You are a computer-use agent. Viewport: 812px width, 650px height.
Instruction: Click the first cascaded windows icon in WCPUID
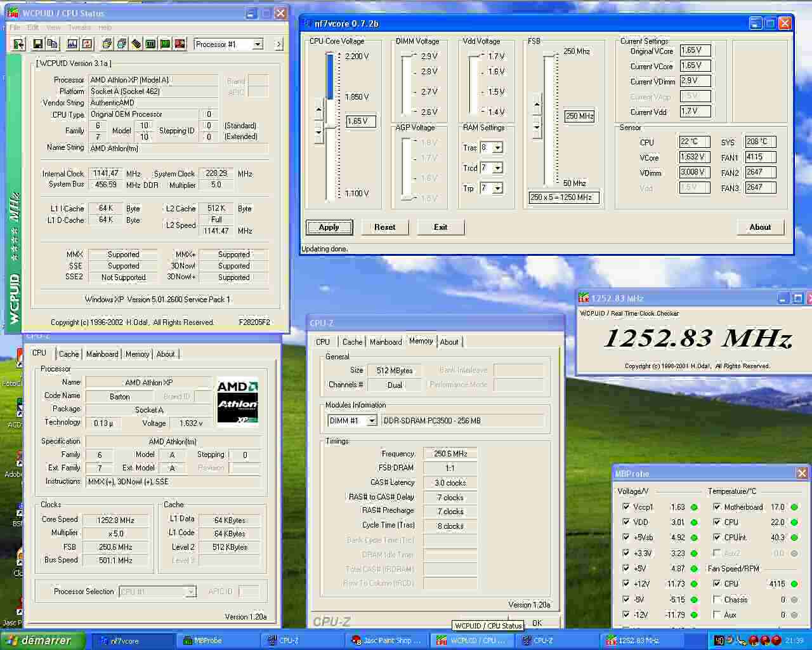coord(107,44)
